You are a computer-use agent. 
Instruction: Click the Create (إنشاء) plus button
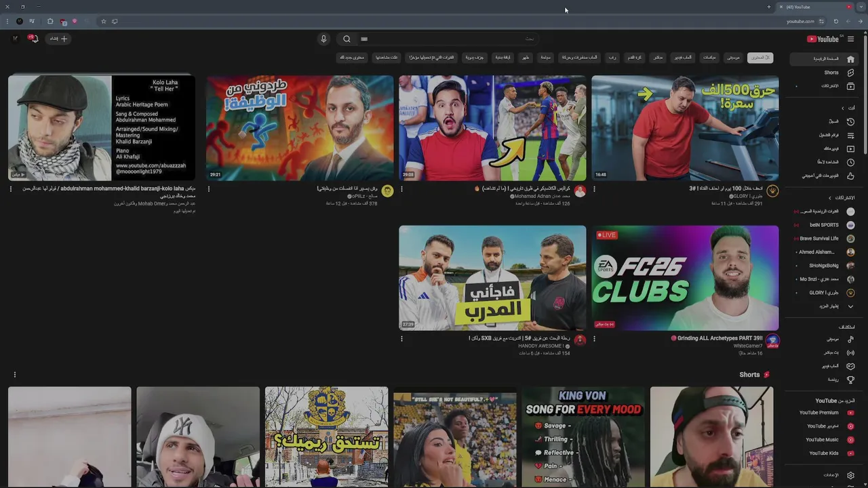click(58, 39)
